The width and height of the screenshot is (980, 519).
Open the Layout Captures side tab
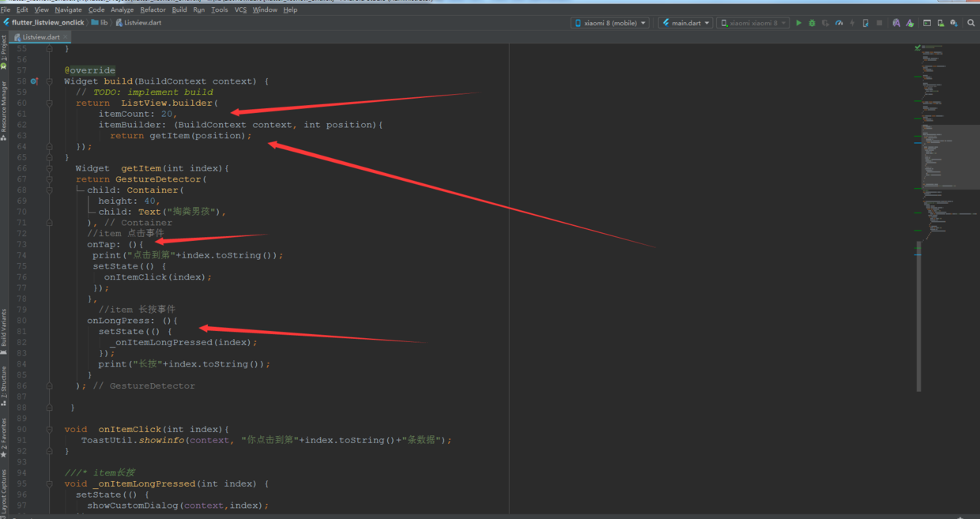[4, 494]
